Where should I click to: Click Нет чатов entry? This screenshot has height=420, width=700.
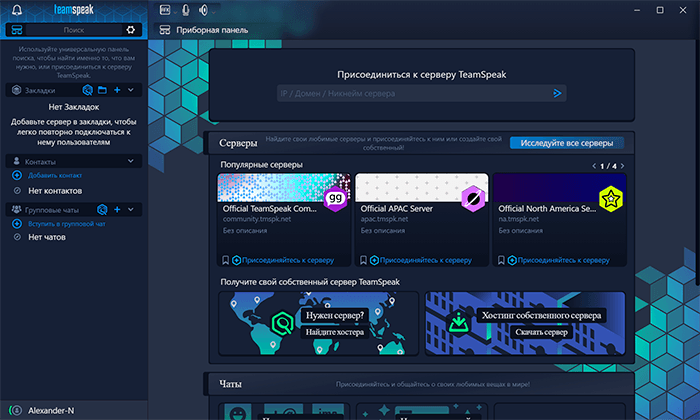47,237
